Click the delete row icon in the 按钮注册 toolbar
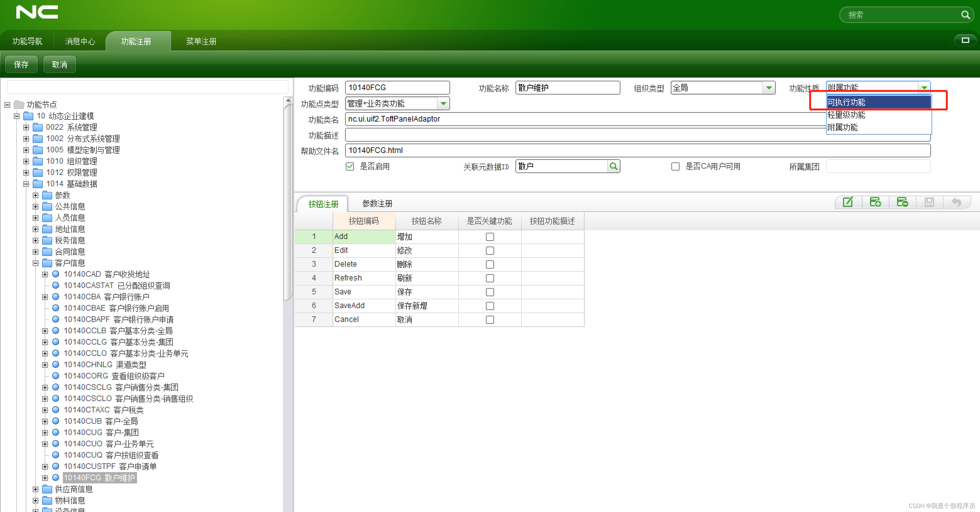Viewport: 980px width, 512px height. [902, 202]
